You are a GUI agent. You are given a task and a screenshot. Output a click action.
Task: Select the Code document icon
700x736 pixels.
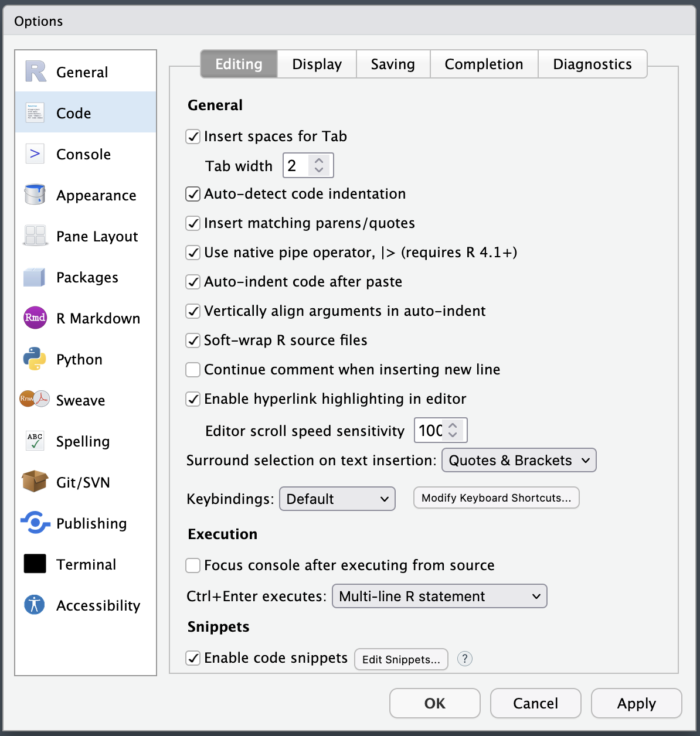coord(35,113)
